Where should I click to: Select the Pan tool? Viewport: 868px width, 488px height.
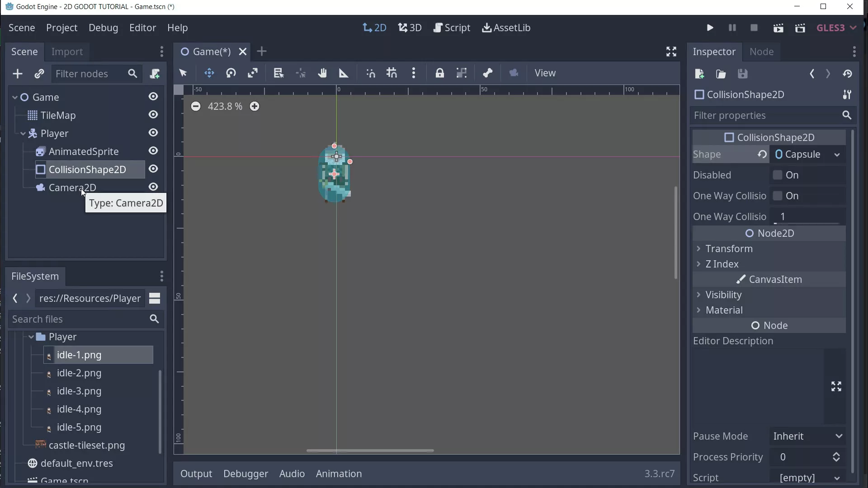[x=322, y=73]
